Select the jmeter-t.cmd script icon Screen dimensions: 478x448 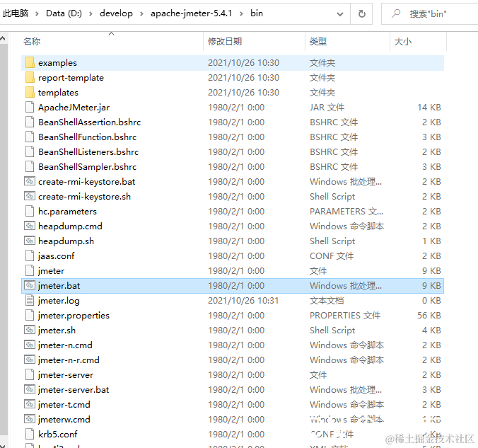pyautogui.click(x=30, y=405)
